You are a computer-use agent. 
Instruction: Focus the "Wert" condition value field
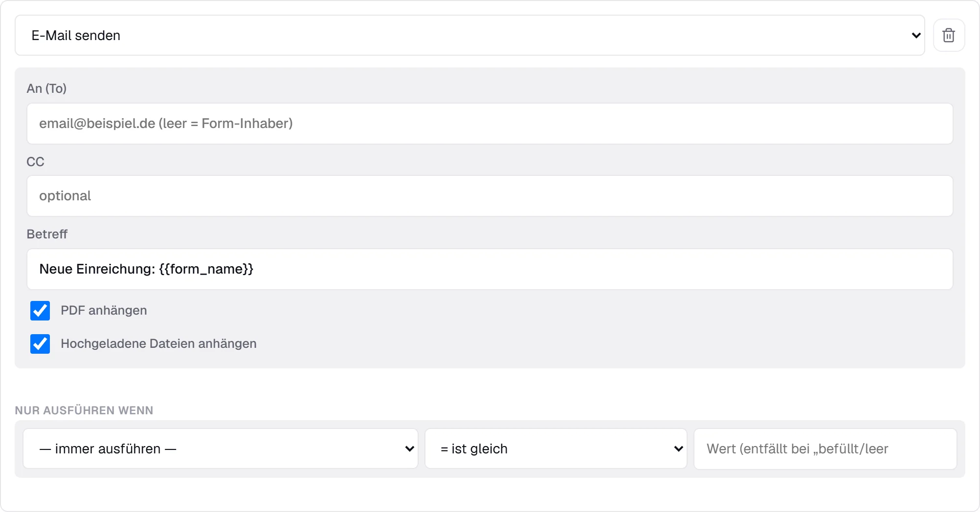click(x=825, y=449)
